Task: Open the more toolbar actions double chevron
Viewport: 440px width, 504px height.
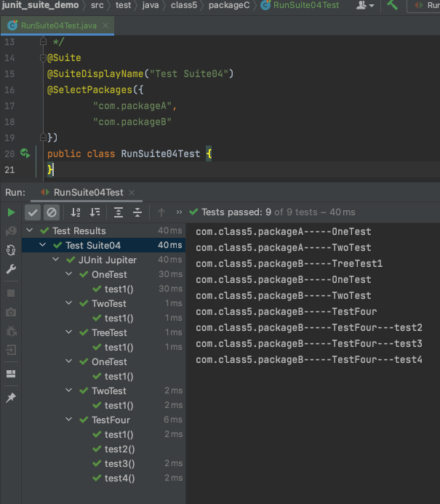Action: pos(179,212)
